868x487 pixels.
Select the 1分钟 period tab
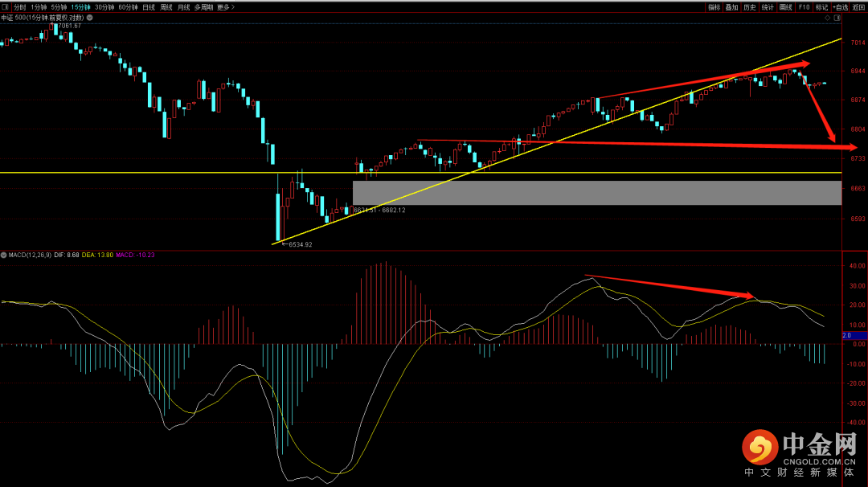tap(39, 7)
